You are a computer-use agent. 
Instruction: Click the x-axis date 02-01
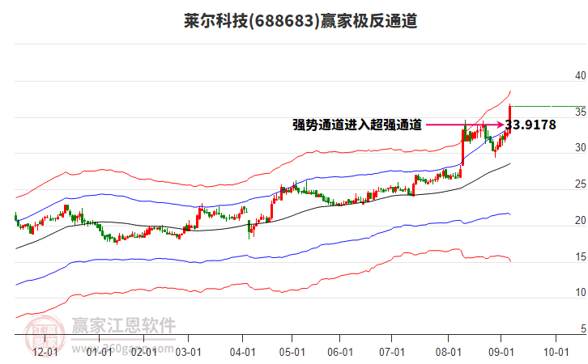(144, 353)
